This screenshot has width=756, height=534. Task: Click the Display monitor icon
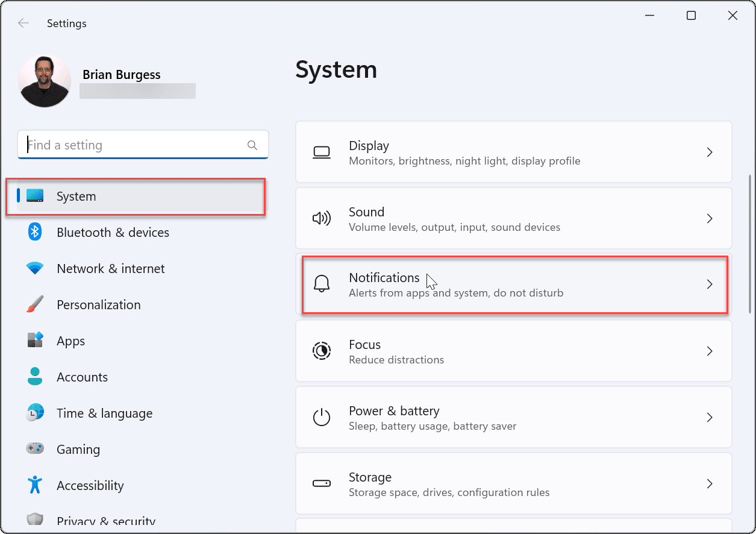tap(322, 152)
